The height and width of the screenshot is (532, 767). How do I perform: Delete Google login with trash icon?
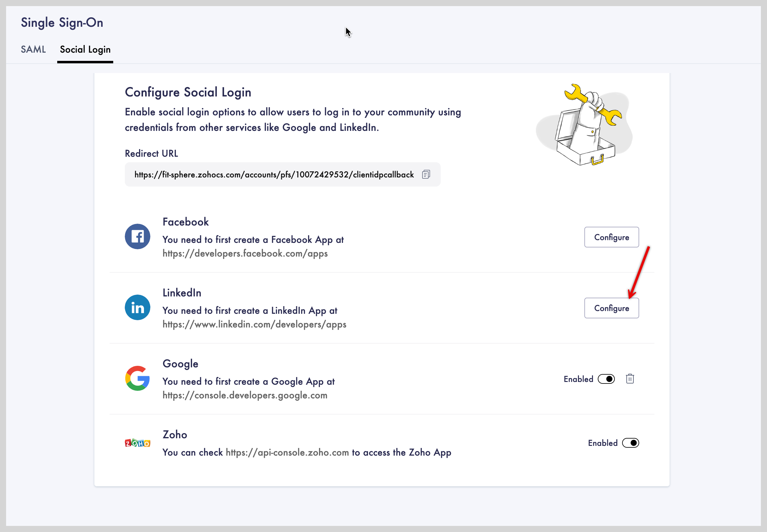point(630,379)
